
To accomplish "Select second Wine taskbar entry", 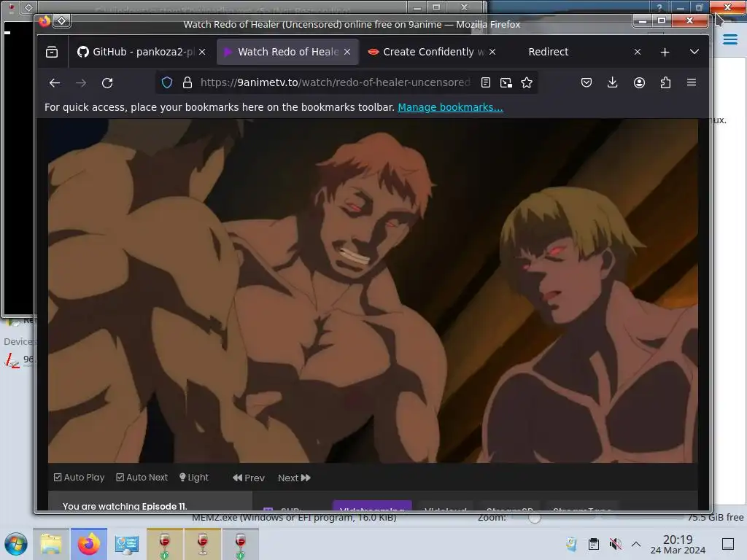I will [x=203, y=544].
